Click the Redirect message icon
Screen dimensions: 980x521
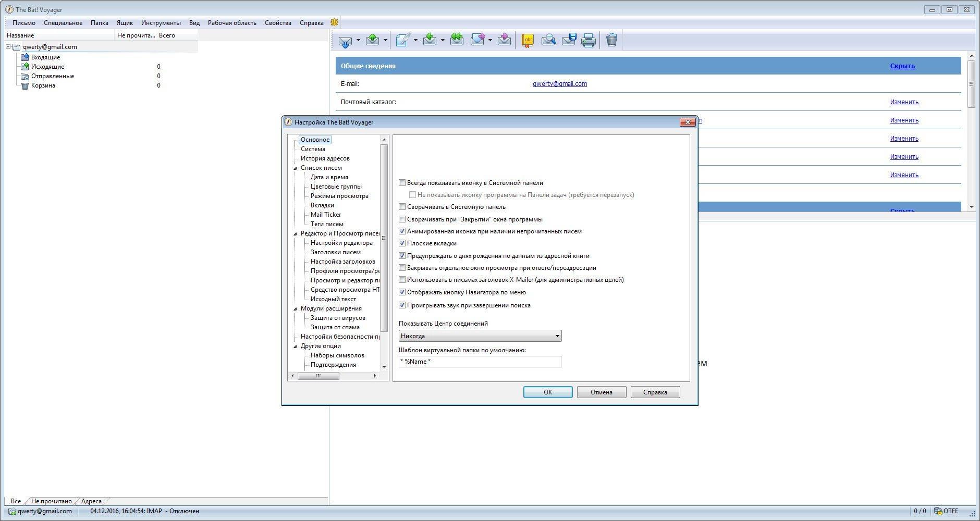coord(504,40)
